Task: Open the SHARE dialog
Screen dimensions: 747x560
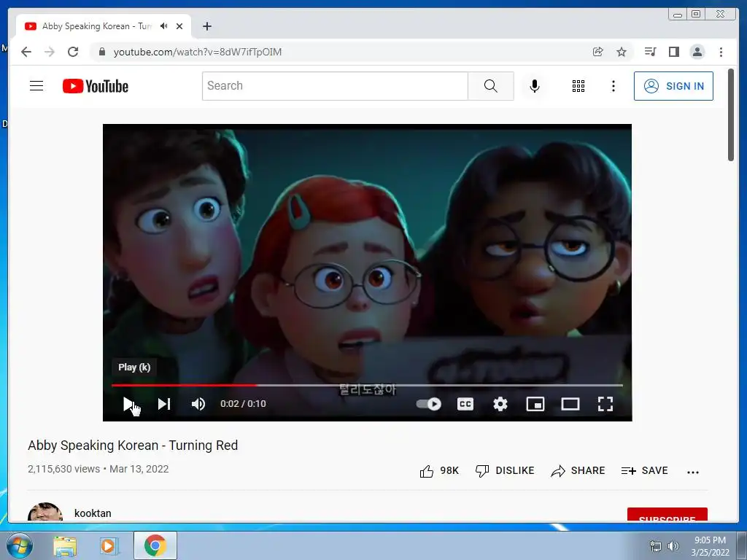Action: pos(578,471)
